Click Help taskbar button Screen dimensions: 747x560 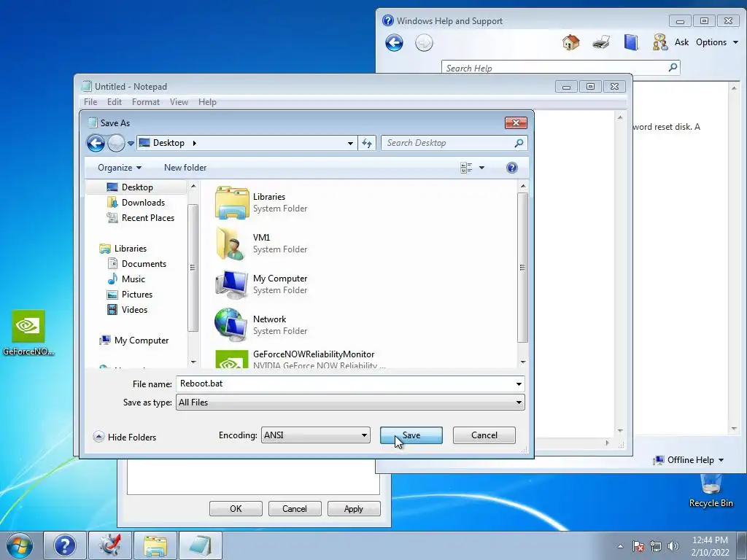(x=65, y=545)
